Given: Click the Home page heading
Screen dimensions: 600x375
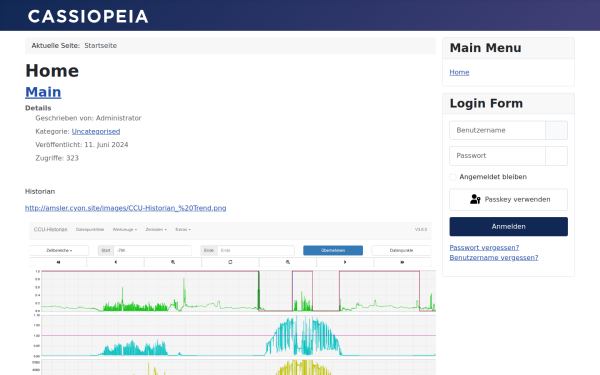Looking at the screenshot, I should pyautogui.click(x=52, y=71).
